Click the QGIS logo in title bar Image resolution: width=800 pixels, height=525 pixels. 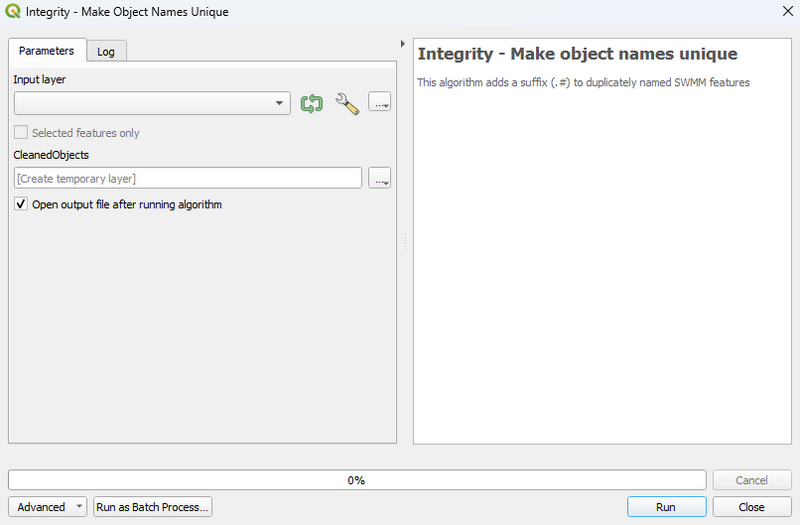pos(12,12)
